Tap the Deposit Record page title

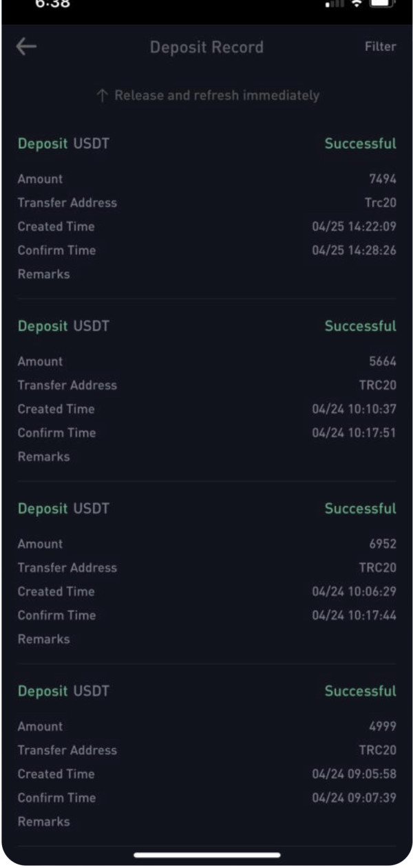pyautogui.click(x=206, y=47)
